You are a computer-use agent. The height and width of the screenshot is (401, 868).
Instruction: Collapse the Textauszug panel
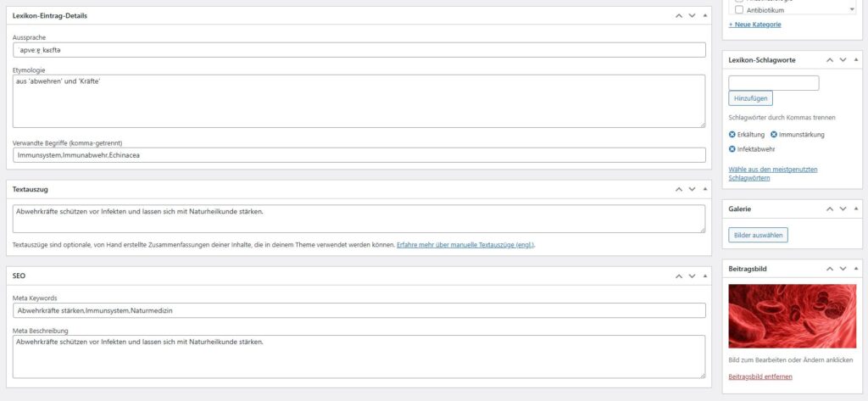(705, 189)
